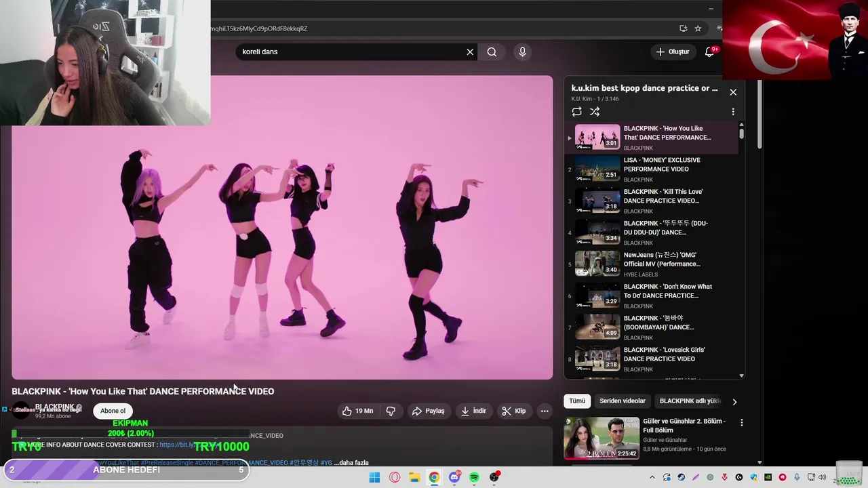Show hidden system tray icons
Viewport: 868px width, 488px height.
pyautogui.click(x=652, y=477)
